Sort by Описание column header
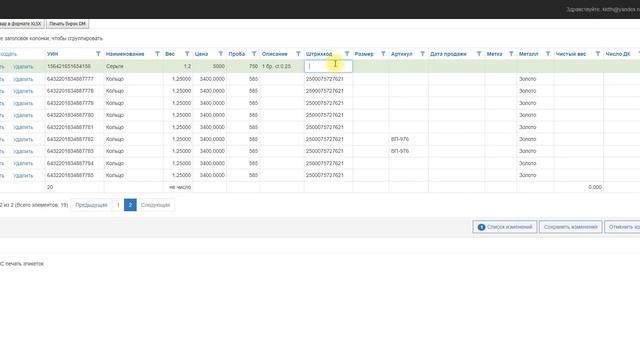This screenshot has width=640, height=360. [x=275, y=54]
